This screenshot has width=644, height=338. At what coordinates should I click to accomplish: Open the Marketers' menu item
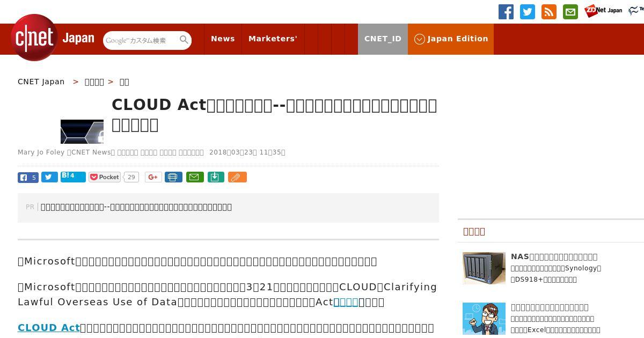[273, 39]
